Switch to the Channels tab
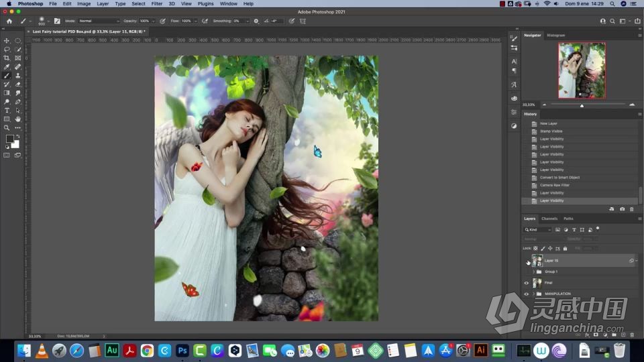This screenshot has height=362, width=644. [549, 219]
